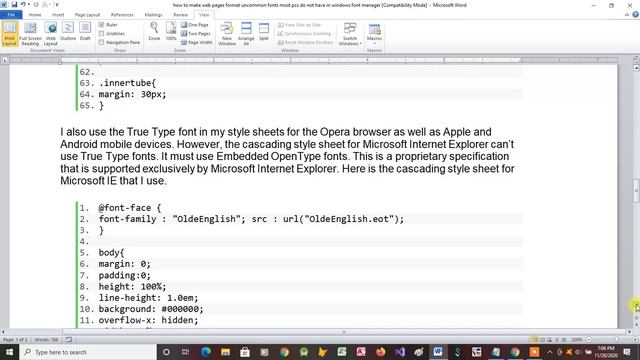Click Arrange All windows
Viewport: 640px width, 360px height.
246,34
